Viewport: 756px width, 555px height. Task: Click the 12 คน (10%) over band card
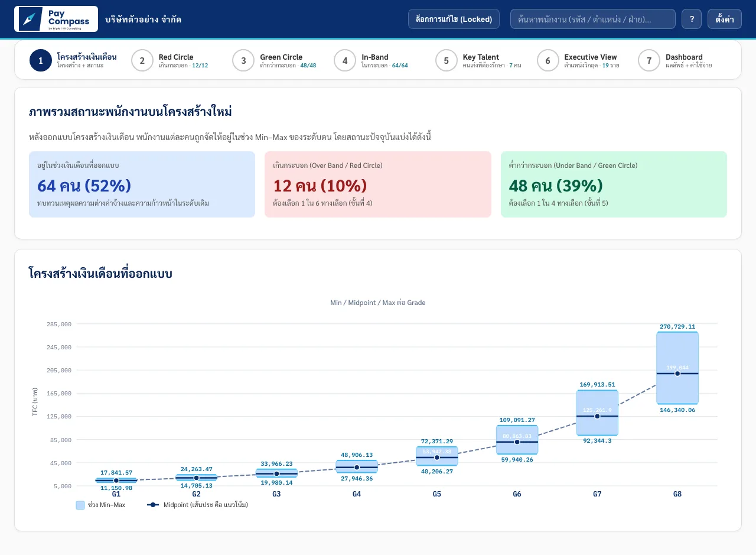(x=378, y=184)
